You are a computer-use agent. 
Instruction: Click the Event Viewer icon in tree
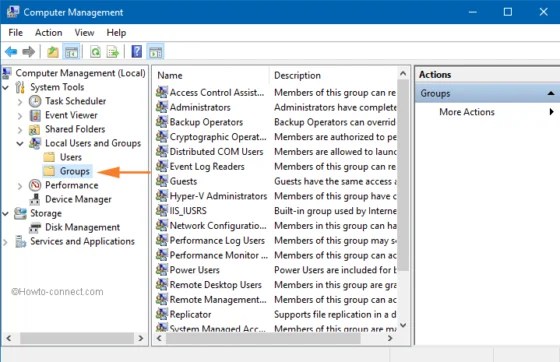tap(35, 115)
